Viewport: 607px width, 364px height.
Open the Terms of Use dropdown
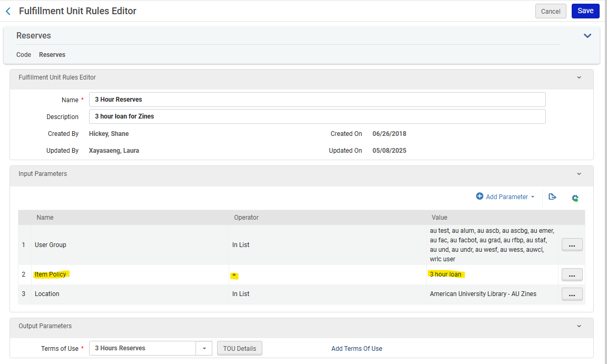(x=204, y=348)
